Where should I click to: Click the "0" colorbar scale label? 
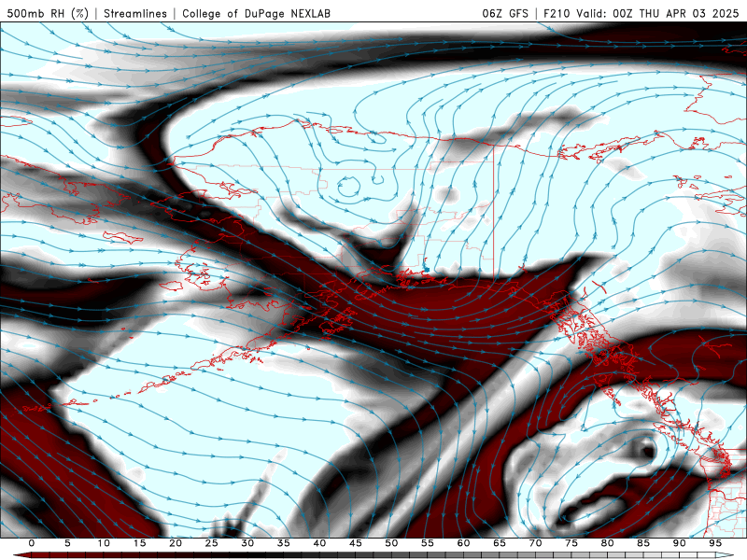(x=32, y=543)
